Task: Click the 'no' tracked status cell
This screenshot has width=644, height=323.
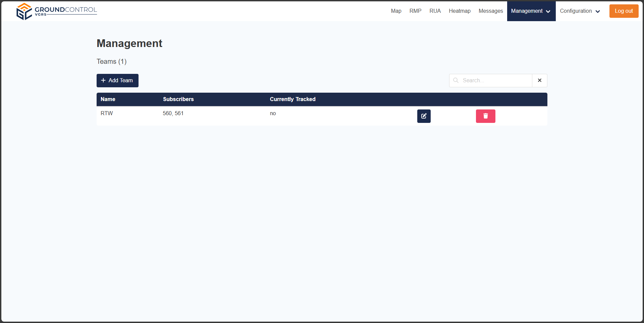Action: (x=273, y=113)
